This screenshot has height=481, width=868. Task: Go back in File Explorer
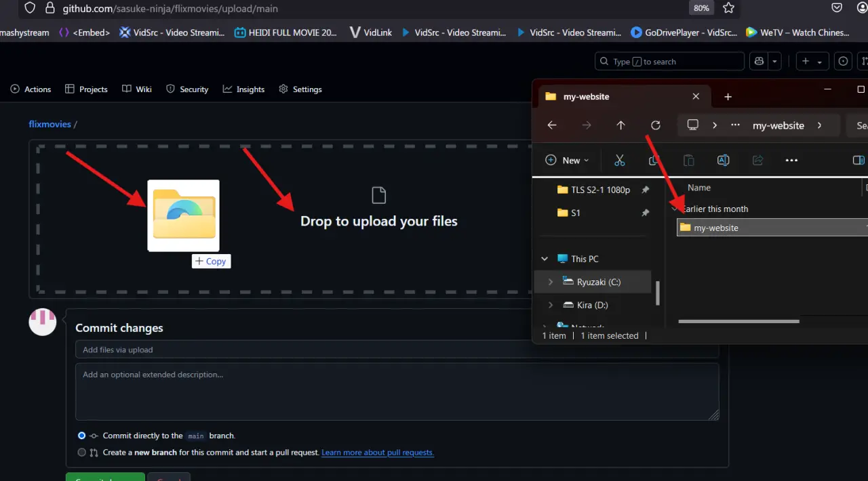pos(552,125)
